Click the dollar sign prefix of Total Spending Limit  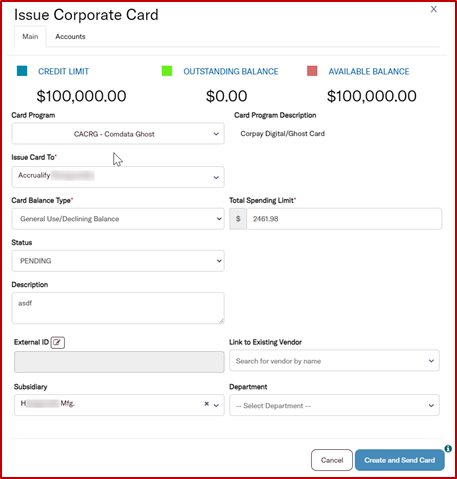pos(238,219)
